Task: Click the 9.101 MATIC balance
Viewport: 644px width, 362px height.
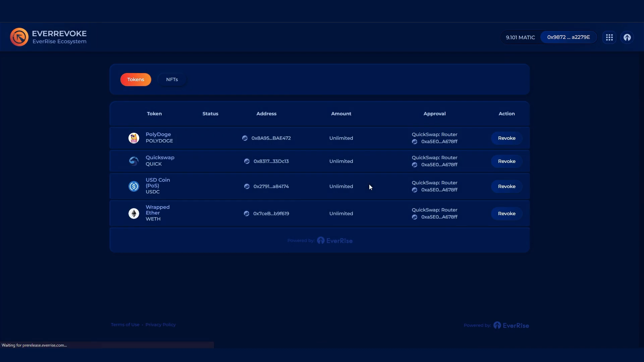Action: point(520,38)
